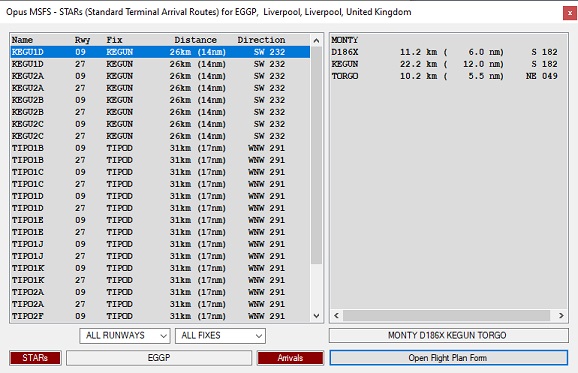The height and width of the screenshot is (373, 578).
Task: Click the EGGP airport button
Action: (x=159, y=358)
